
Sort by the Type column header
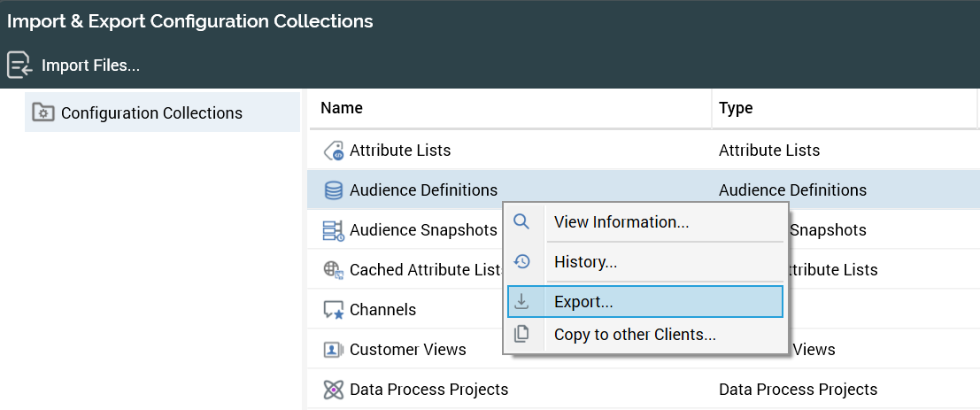(736, 108)
